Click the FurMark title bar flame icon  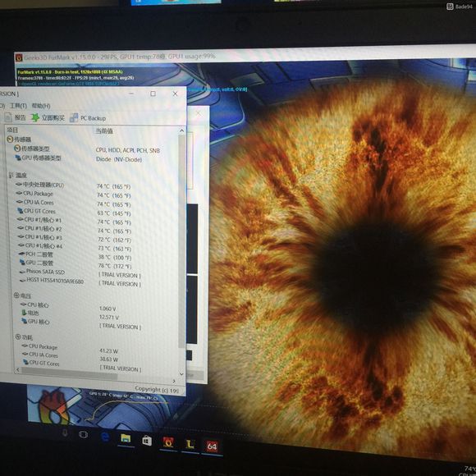[x=19, y=57]
